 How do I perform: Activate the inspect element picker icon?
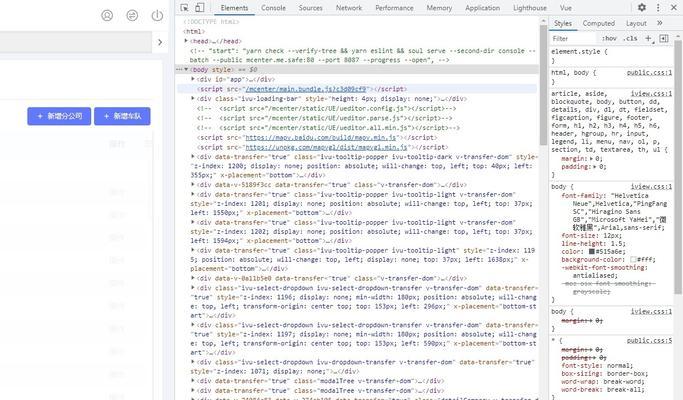click(x=184, y=7)
